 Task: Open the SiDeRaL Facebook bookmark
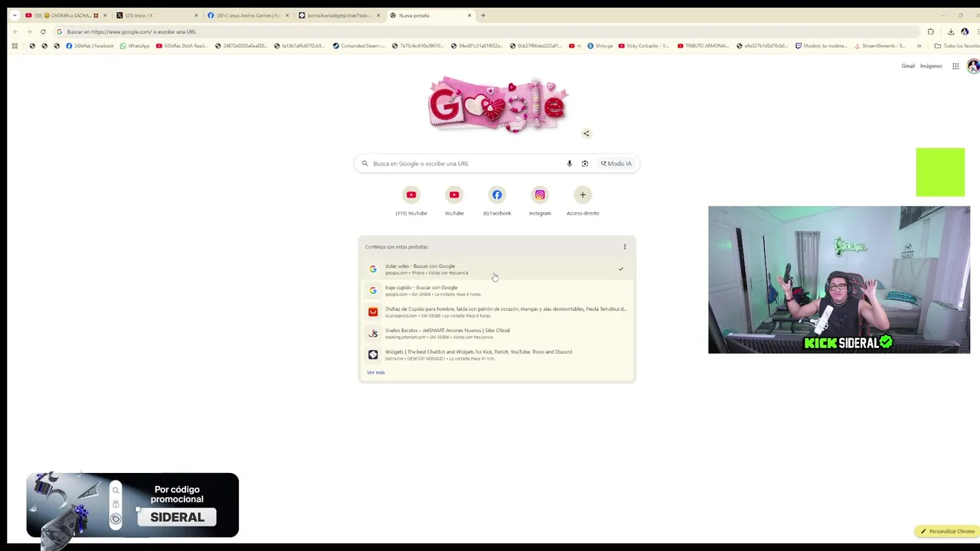[x=90, y=46]
